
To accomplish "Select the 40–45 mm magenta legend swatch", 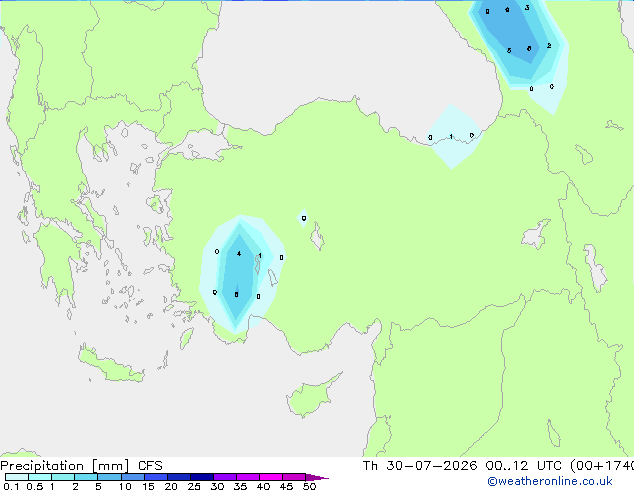I will (271, 477).
